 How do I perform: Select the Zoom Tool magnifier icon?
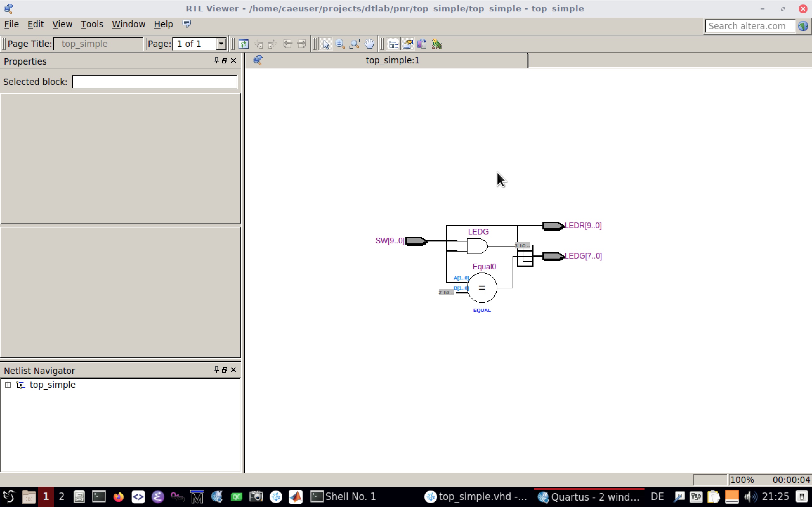[x=340, y=44]
